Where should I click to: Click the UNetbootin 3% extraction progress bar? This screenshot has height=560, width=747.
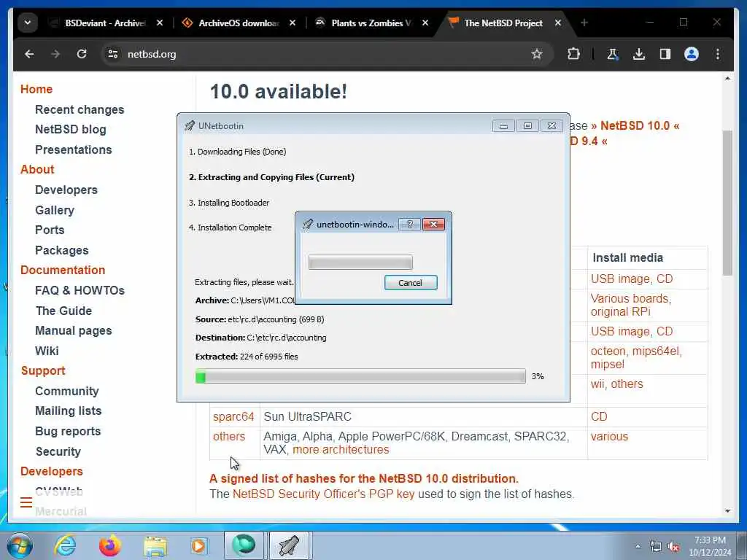point(360,376)
